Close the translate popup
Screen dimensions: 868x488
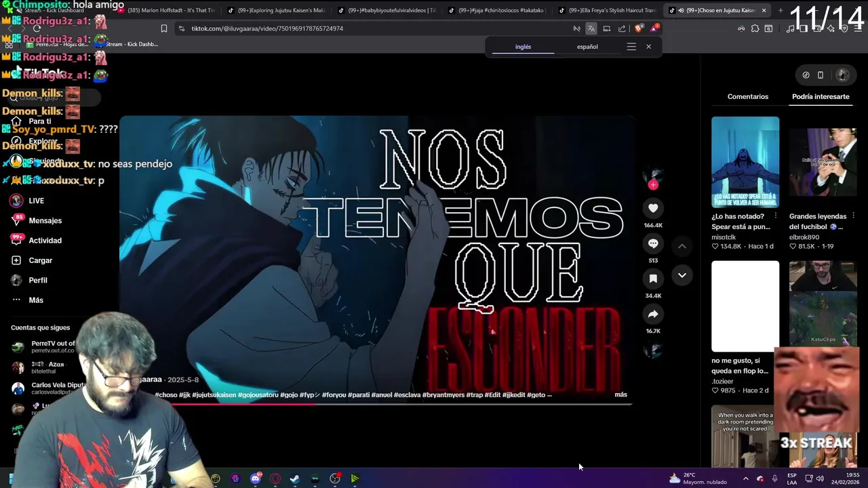coord(648,47)
